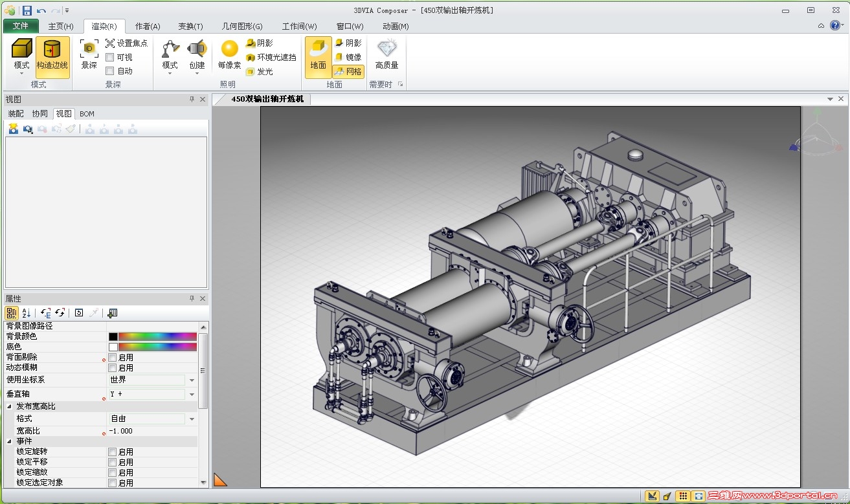Click the 每像素 lighting icon
Screen dimensions: 850x504
click(x=229, y=49)
